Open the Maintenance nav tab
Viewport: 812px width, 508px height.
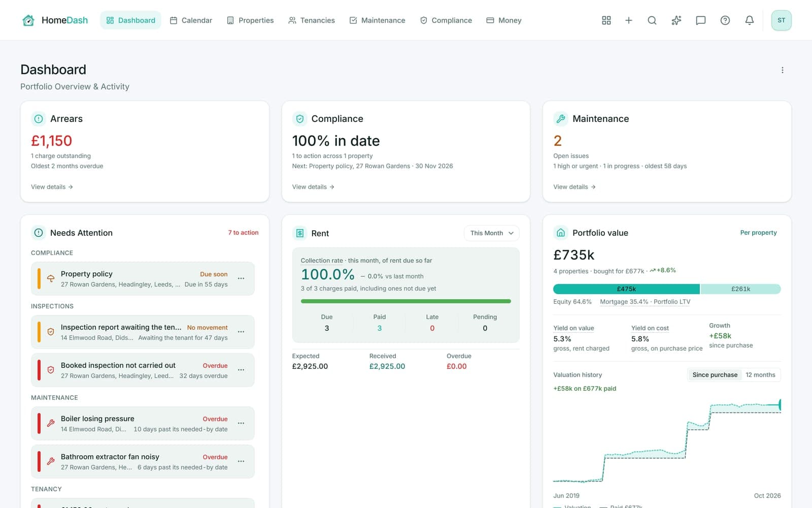(377, 20)
